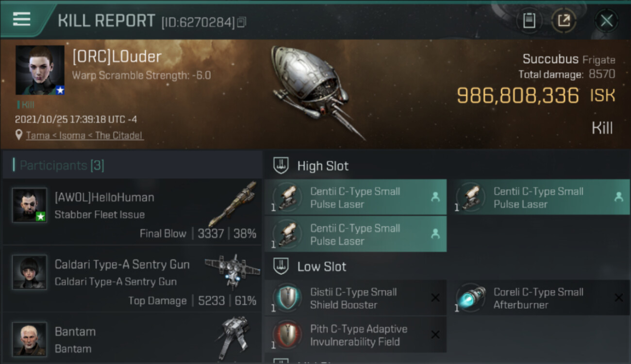Close the kill report window
Image resolution: width=631 pixels, height=364 pixels.
coord(606,20)
